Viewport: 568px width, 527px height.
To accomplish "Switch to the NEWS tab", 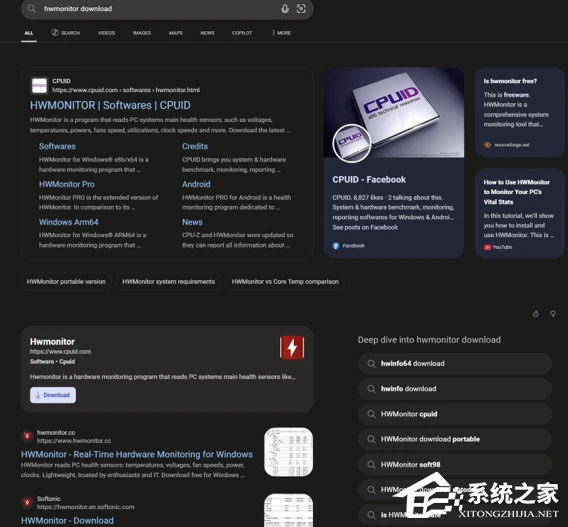I will 208,33.
